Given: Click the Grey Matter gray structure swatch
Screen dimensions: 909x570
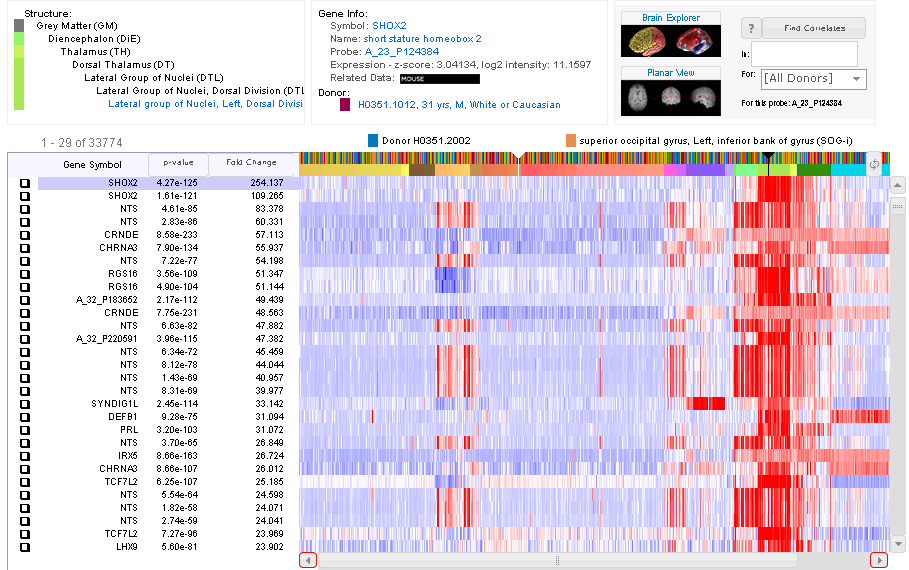Looking at the screenshot, I should [x=19, y=26].
